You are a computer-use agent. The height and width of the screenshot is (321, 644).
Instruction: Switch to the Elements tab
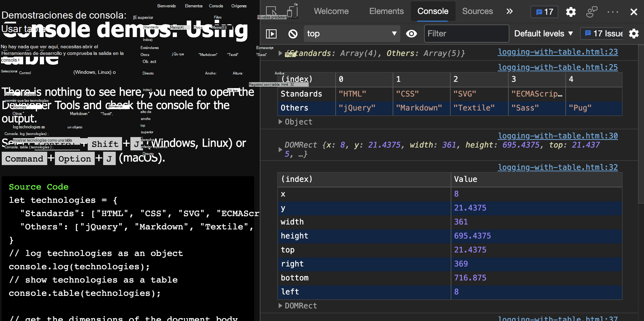386,11
